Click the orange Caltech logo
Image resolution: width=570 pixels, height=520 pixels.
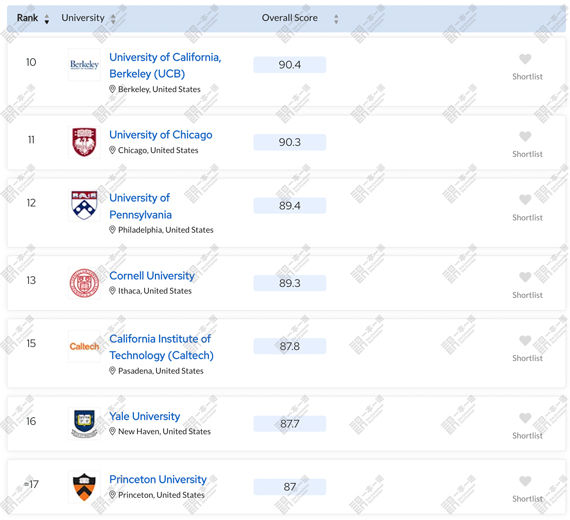point(84,346)
